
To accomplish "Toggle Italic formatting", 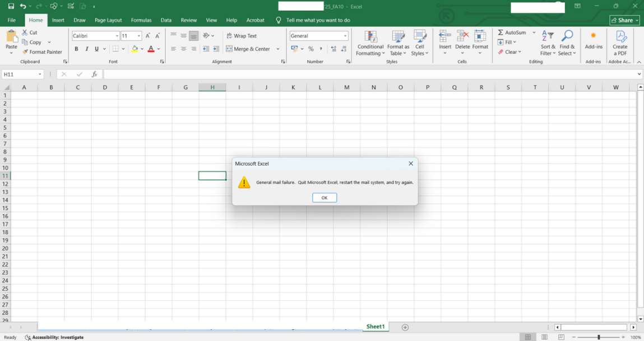I will click(x=87, y=49).
